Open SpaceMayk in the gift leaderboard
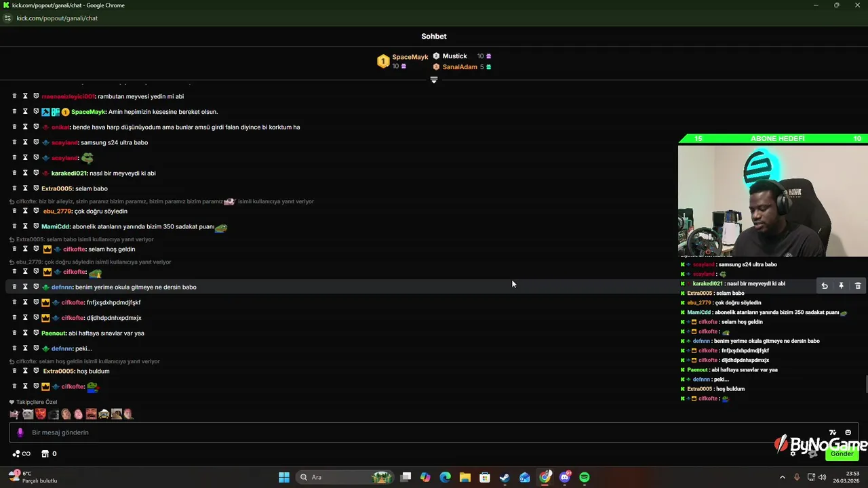Screen dimensions: 868x488 pyautogui.click(x=410, y=57)
